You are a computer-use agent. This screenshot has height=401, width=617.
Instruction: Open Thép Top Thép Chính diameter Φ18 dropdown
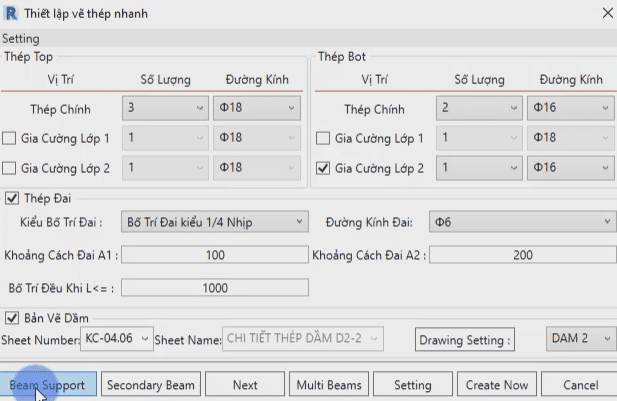point(257,108)
